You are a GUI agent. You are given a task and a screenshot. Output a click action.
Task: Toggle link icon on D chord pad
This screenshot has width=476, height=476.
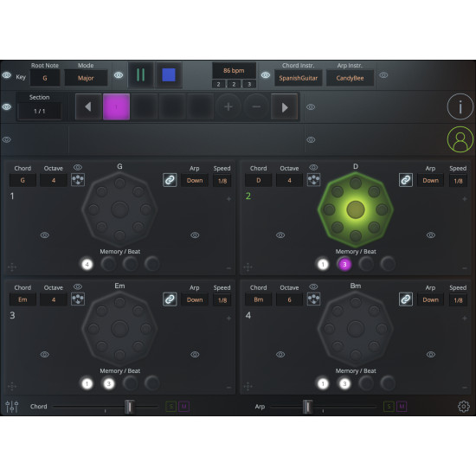click(406, 180)
